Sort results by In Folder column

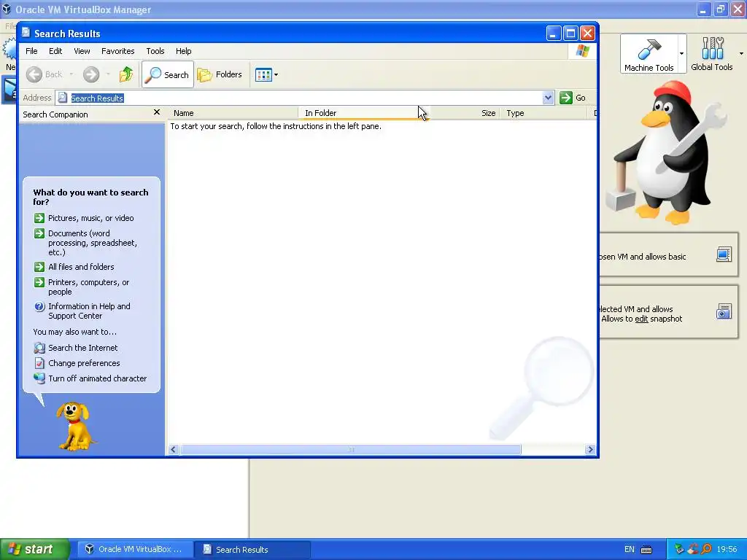(365, 113)
